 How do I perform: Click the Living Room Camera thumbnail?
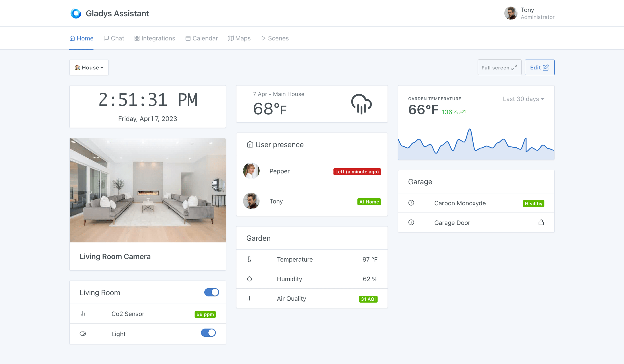[x=148, y=190]
